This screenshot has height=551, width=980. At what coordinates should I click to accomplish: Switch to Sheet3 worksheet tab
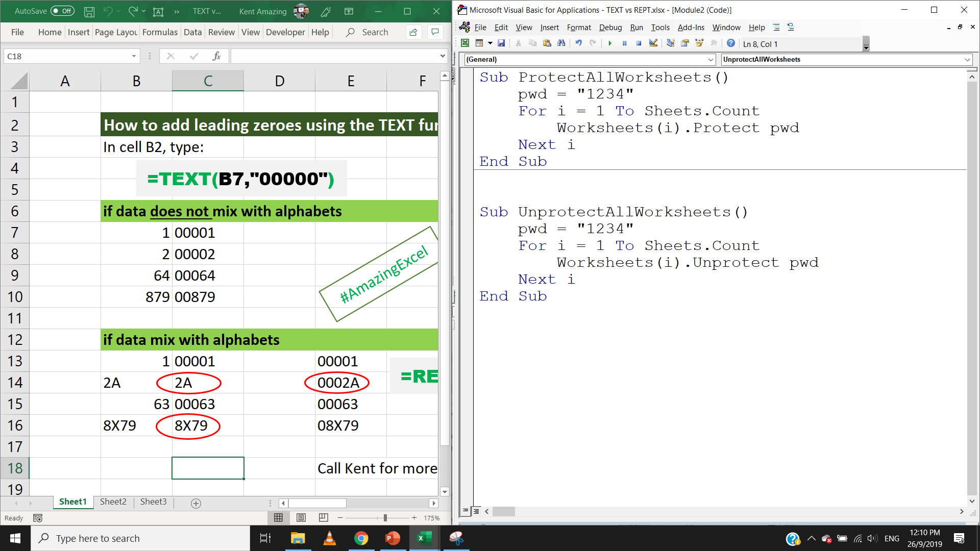(153, 502)
